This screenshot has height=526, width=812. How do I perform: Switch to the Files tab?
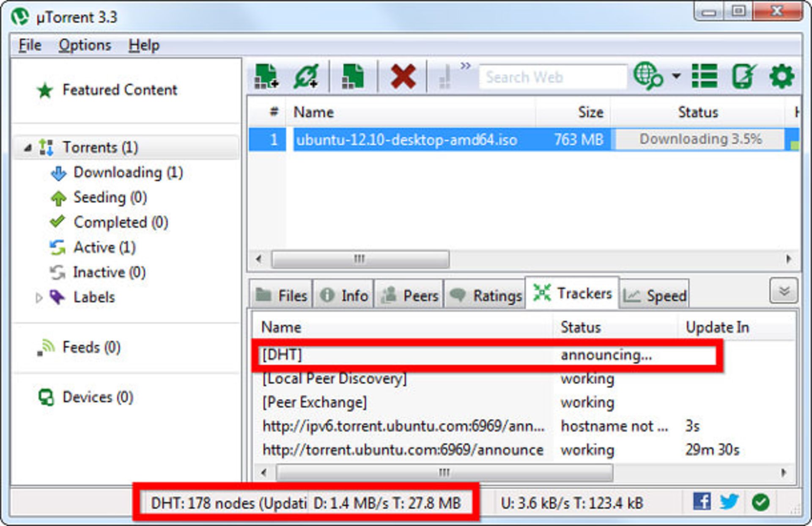pyautogui.click(x=281, y=294)
